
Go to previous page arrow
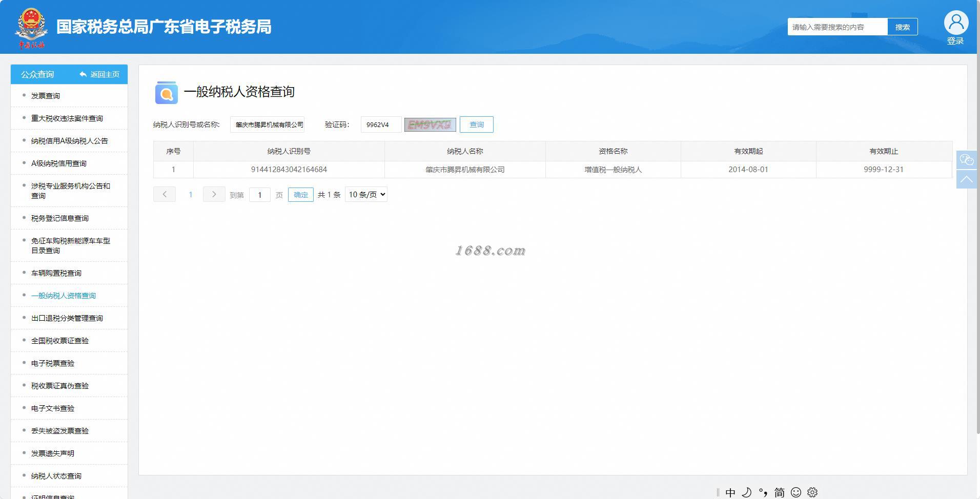[165, 194]
